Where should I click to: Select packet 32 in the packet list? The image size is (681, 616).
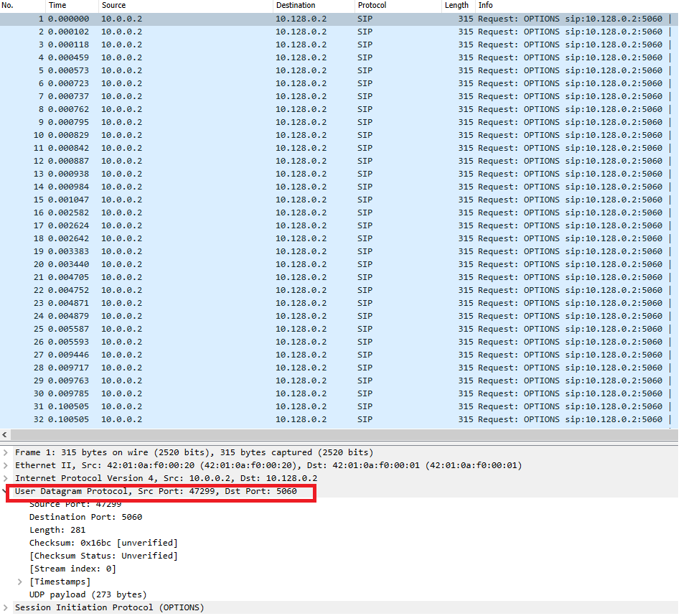pyautogui.click(x=339, y=420)
